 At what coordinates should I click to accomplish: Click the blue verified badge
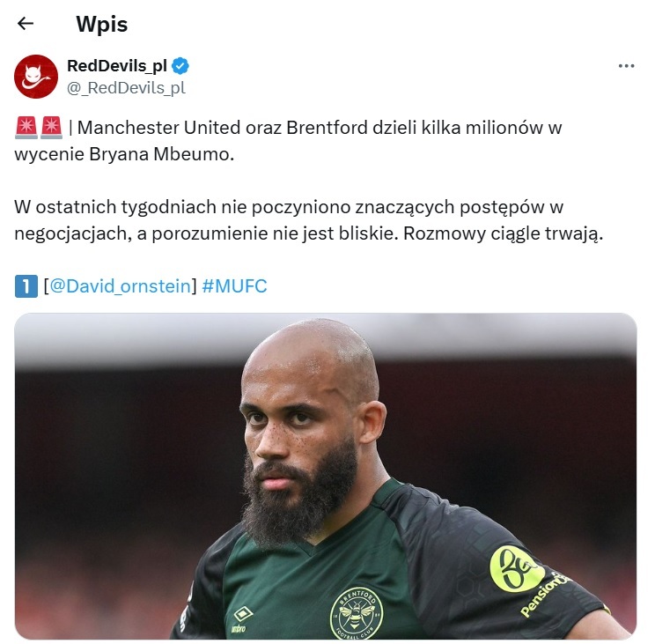(180, 66)
